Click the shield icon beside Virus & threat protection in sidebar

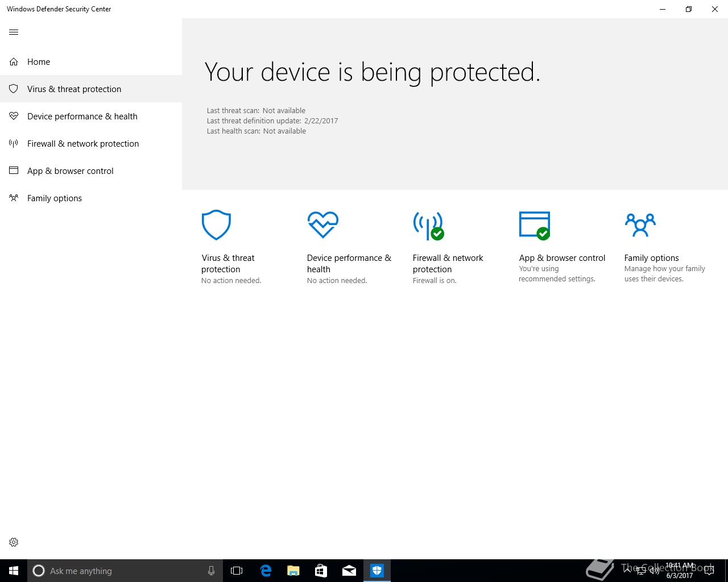point(14,89)
